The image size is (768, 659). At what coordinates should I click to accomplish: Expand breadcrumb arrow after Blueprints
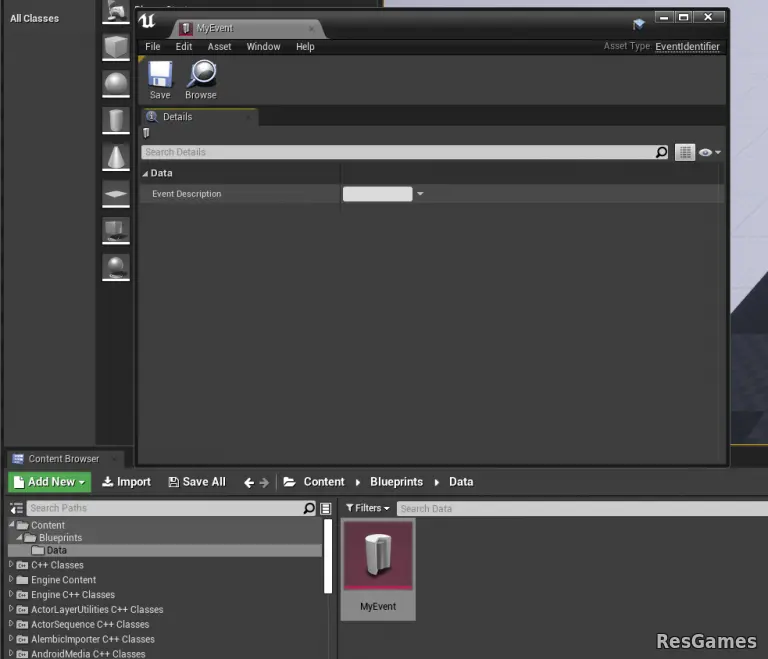(x=436, y=483)
